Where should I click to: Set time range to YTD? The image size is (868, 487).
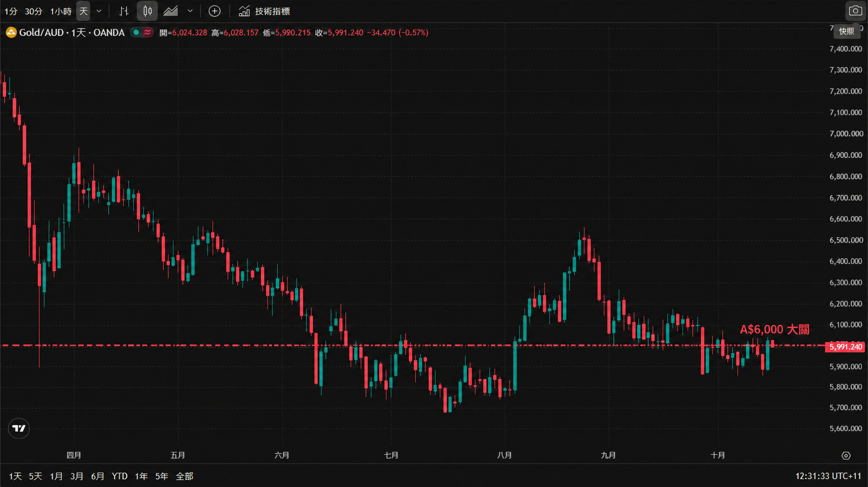tap(120, 476)
